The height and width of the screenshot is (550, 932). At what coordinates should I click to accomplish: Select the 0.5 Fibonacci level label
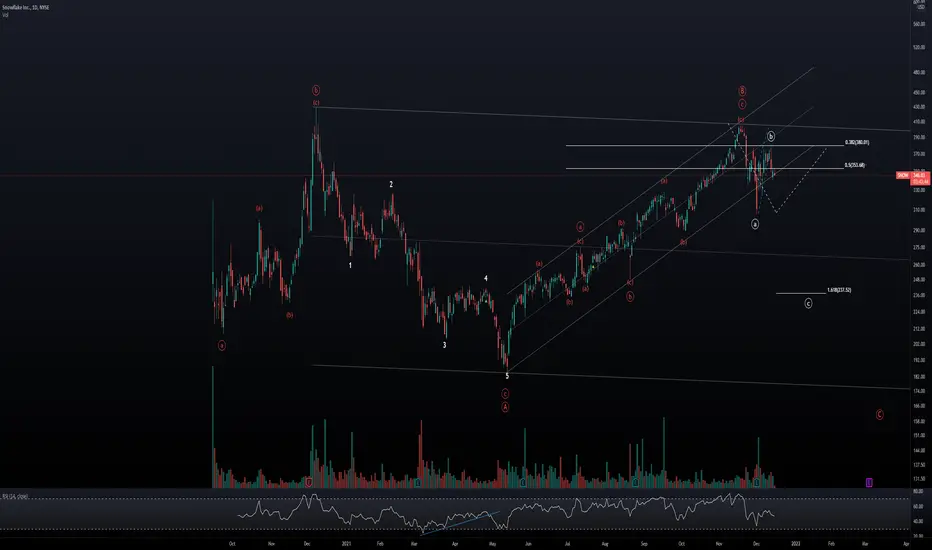point(855,165)
